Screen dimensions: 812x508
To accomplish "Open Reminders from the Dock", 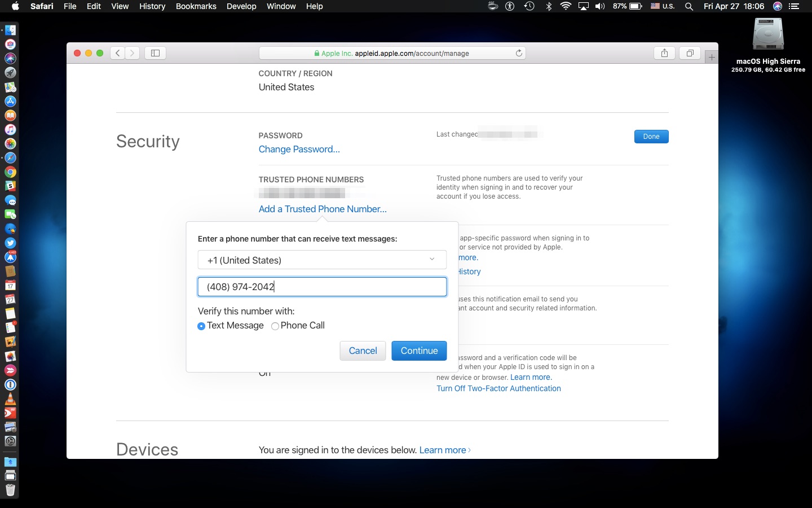I will pyautogui.click(x=10, y=327).
